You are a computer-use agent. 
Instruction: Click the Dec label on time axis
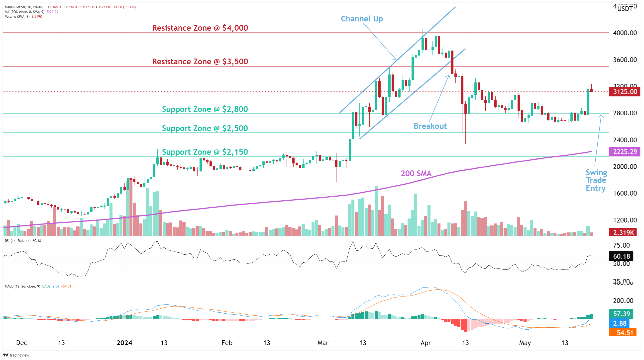coord(21,343)
